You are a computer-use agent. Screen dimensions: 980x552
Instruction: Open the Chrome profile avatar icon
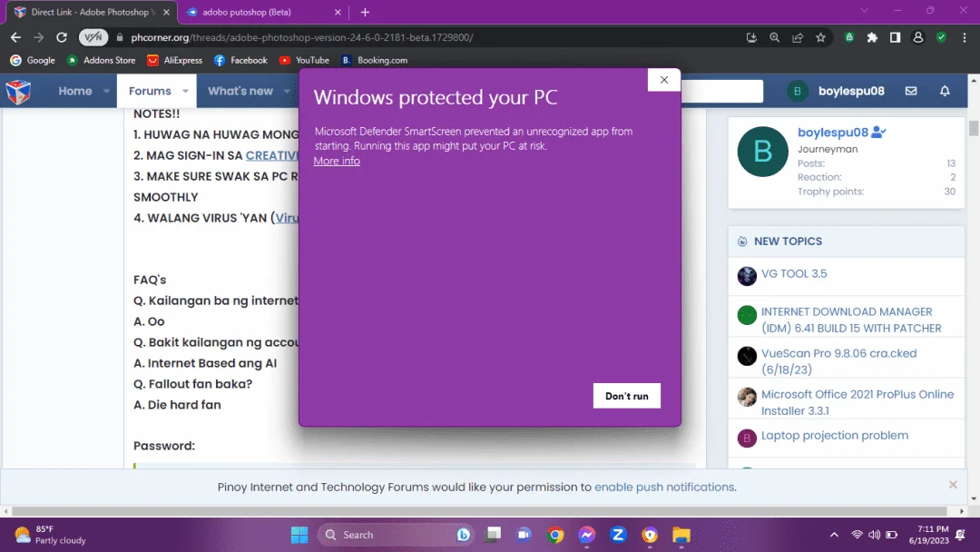[918, 37]
